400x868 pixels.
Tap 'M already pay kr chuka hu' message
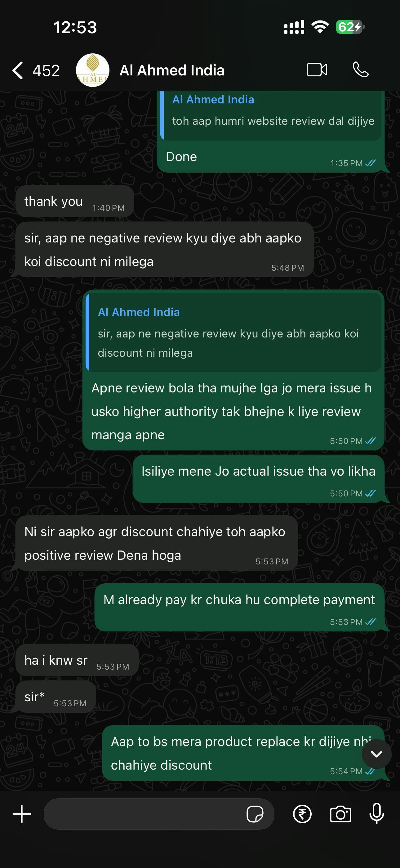click(x=239, y=607)
